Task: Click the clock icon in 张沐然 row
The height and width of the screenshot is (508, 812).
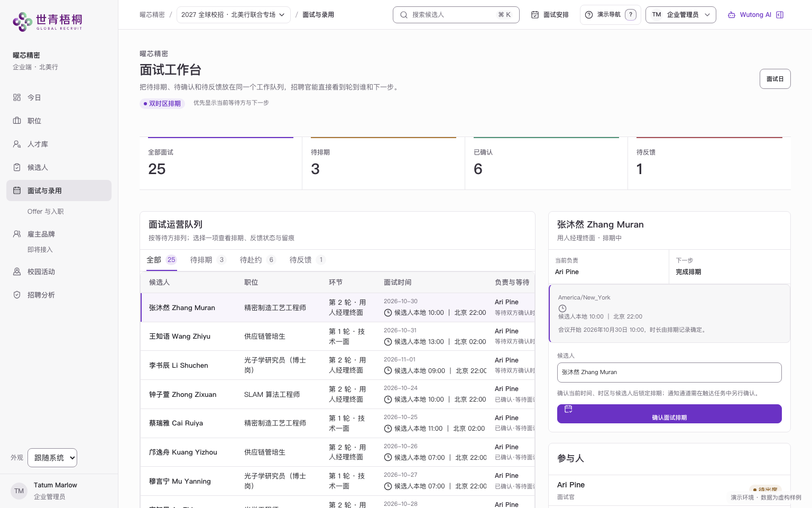Action: tap(388, 313)
